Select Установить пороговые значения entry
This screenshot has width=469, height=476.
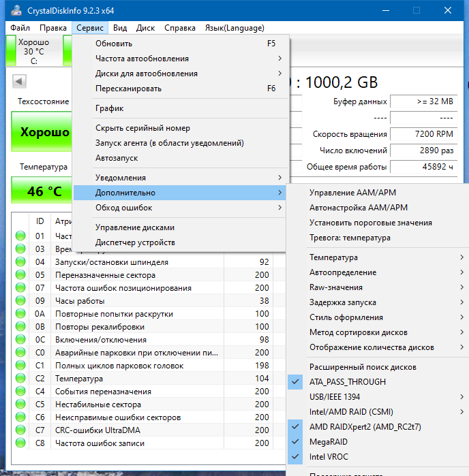tap(378, 223)
